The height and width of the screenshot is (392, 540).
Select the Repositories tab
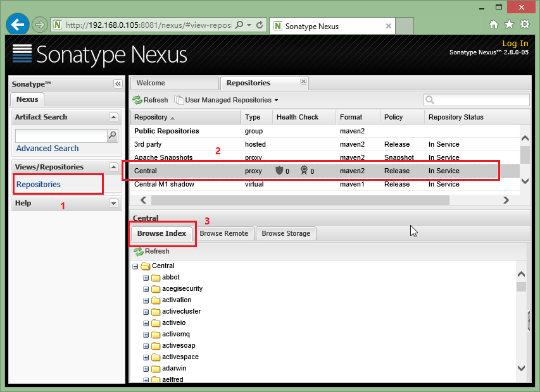pos(264,83)
